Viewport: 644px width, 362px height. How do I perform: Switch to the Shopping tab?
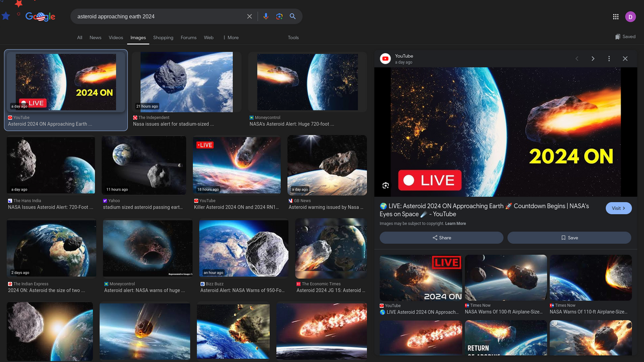click(x=163, y=38)
